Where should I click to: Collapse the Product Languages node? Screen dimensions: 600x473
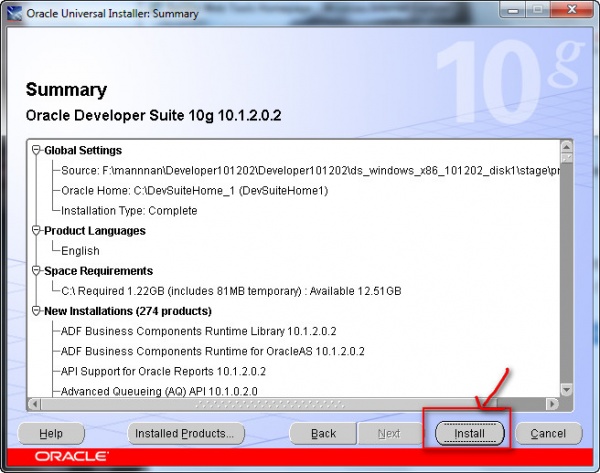click(x=36, y=230)
